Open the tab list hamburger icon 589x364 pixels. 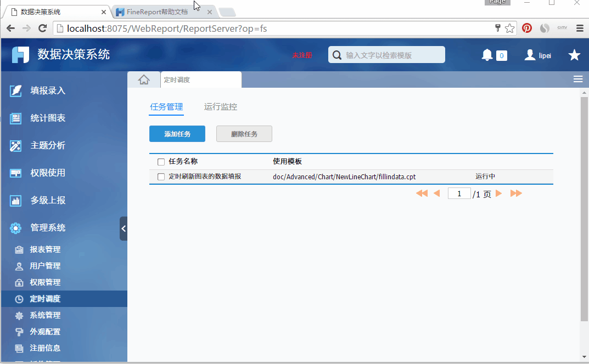tap(577, 79)
